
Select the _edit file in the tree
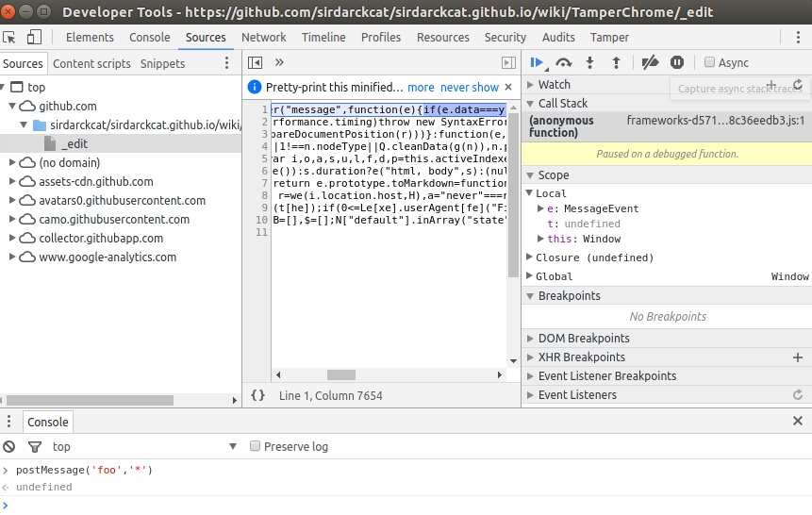(75, 143)
